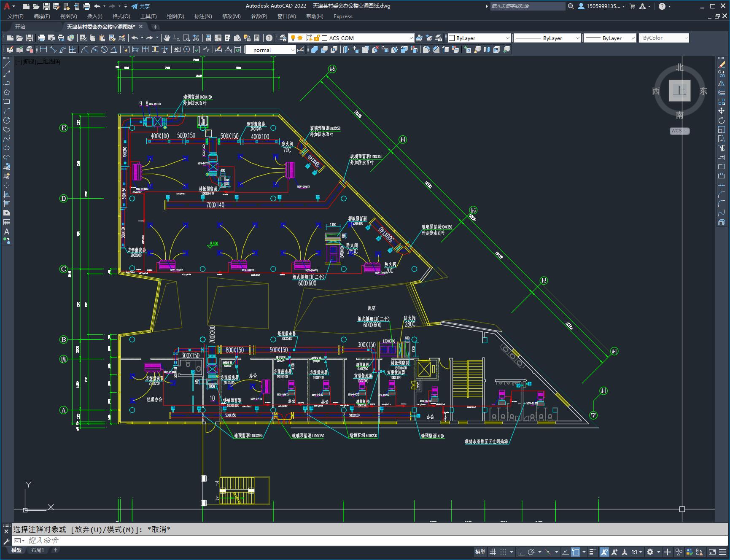The width and height of the screenshot is (730, 560).
Task: Select the Move tool in modify toolbar
Action: point(722,111)
